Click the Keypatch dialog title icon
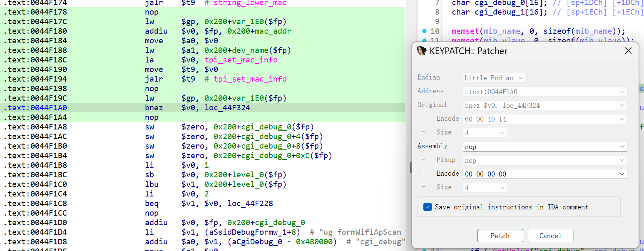The image size is (644, 251). click(x=422, y=51)
